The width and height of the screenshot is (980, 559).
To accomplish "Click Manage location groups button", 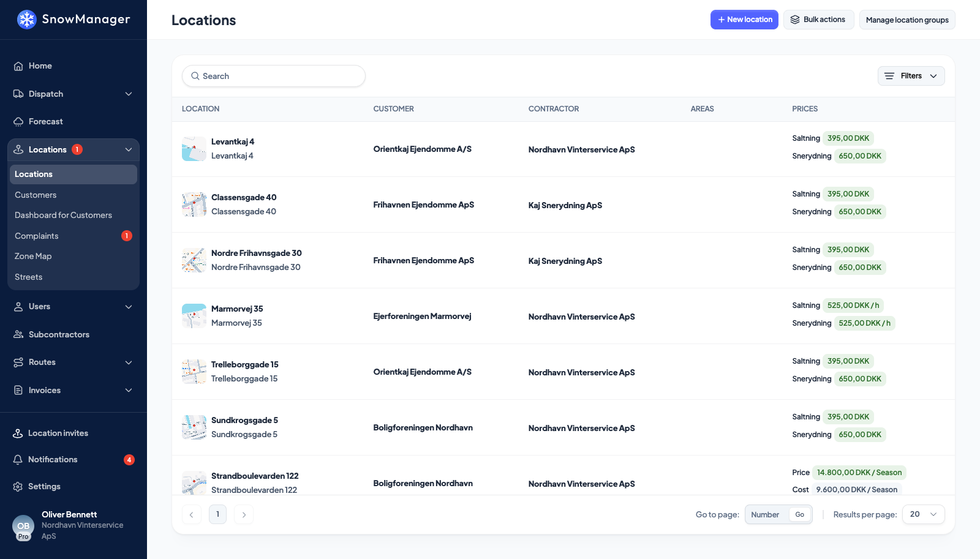I will [907, 20].
